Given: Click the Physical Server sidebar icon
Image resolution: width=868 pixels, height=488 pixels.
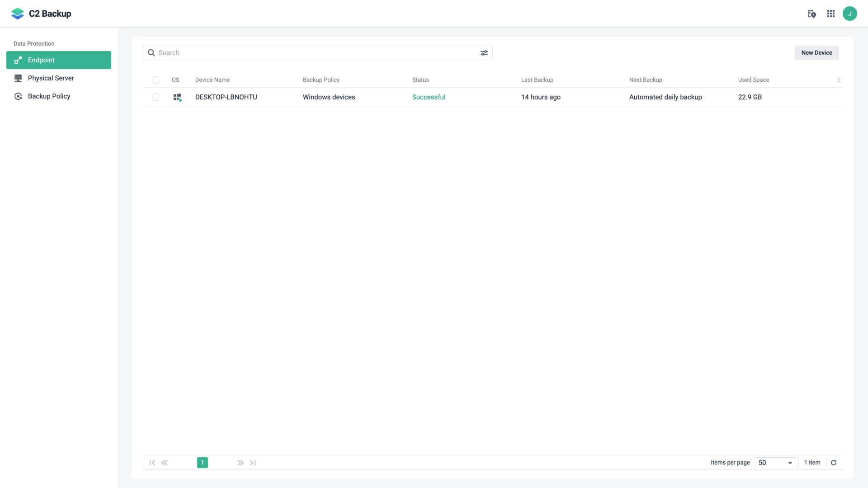Looking at the screenshot, I should pyautogui.click(x=17, y=77).
